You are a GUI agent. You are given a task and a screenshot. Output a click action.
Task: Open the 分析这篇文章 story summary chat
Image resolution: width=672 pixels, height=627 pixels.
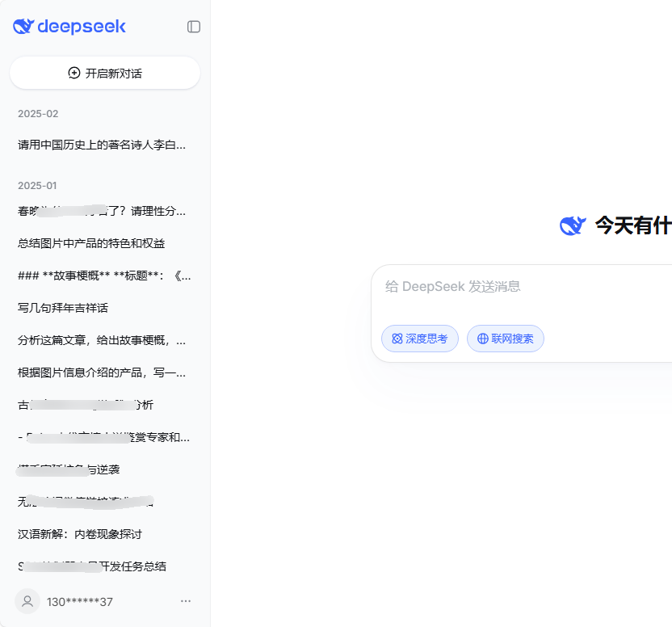(99, 340)
